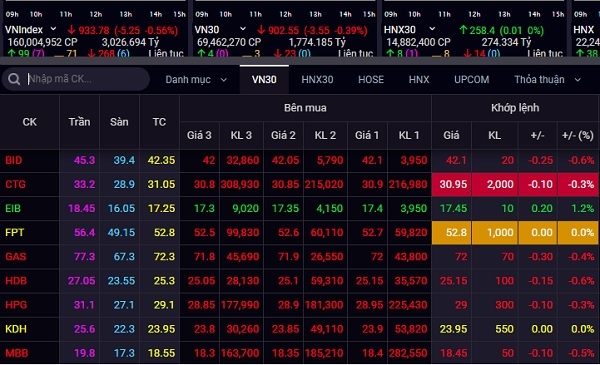Click the orange FPT matched price cell
This screenshot has height=365, width=600.
[x=452, y=233]
